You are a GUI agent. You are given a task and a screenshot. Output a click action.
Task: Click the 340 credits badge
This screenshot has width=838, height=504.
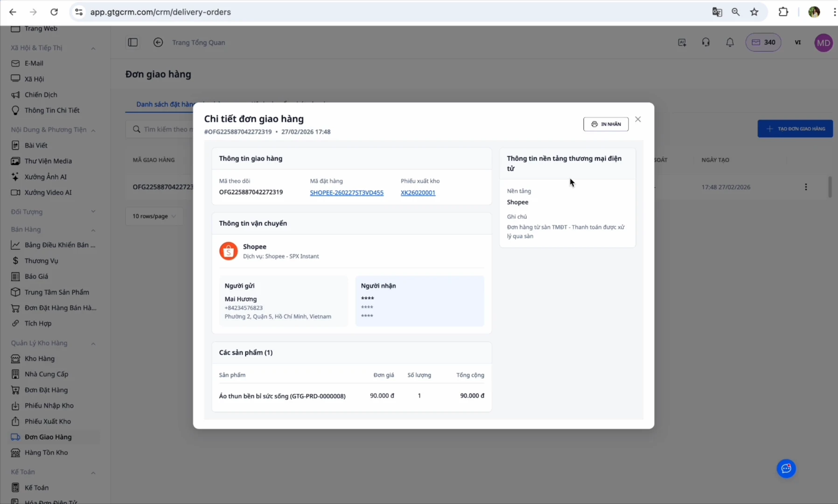point(763,42)
